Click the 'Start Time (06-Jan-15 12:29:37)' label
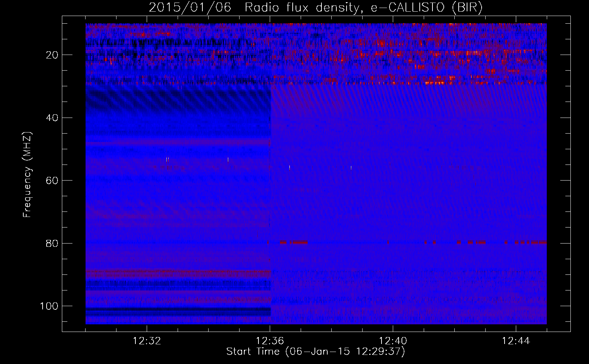589x364 pixels. click(x=316, y=352)
